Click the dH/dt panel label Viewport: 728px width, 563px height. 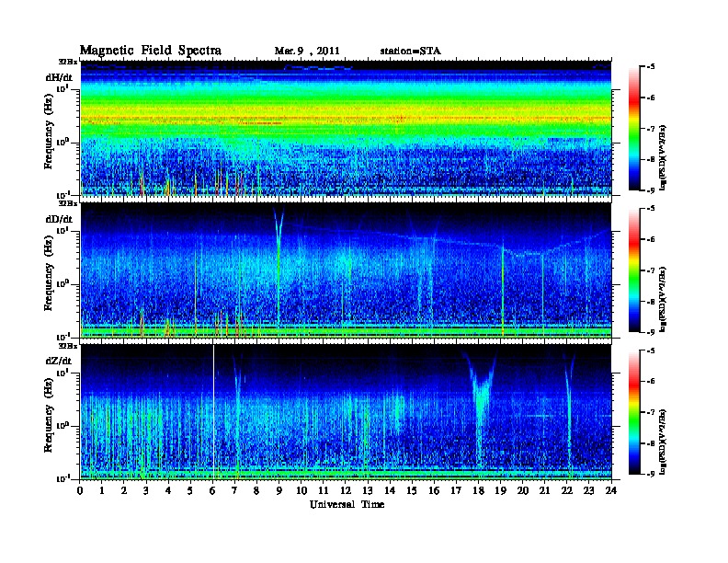coord(59,77)
